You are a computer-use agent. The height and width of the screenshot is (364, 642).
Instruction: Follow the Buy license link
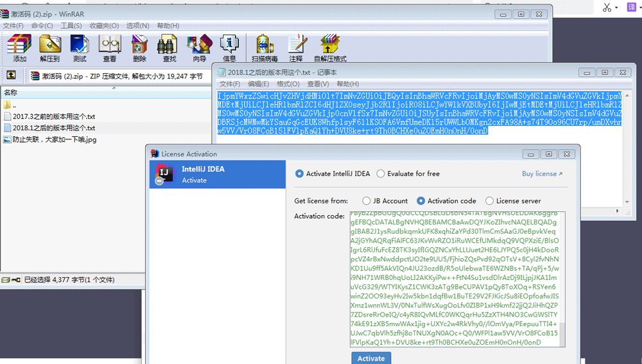click(x=542, y=174)
